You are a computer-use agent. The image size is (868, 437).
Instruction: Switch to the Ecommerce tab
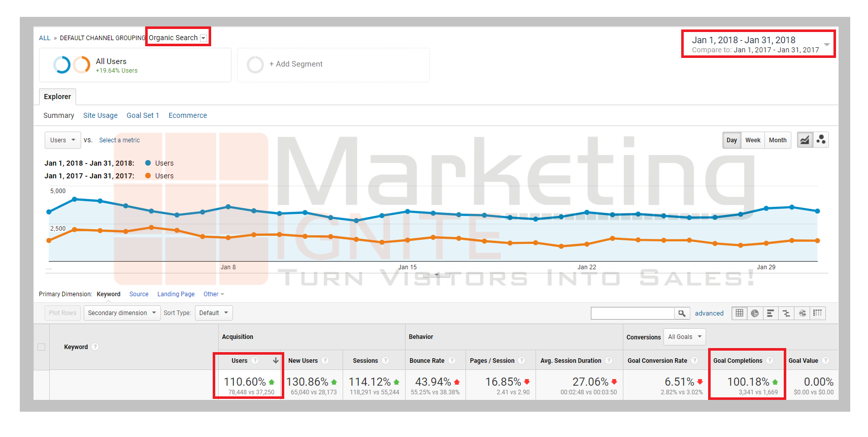coord(187,115)
